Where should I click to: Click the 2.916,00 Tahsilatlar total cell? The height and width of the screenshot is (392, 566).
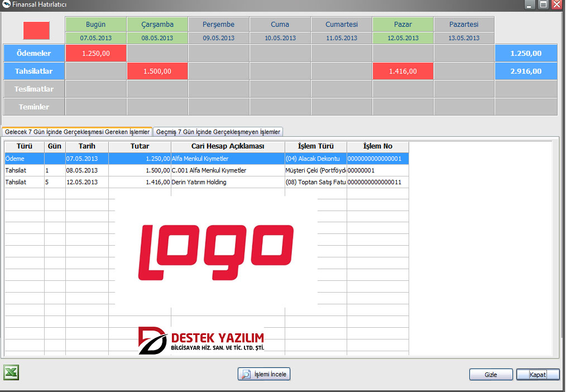coord(525,71)
